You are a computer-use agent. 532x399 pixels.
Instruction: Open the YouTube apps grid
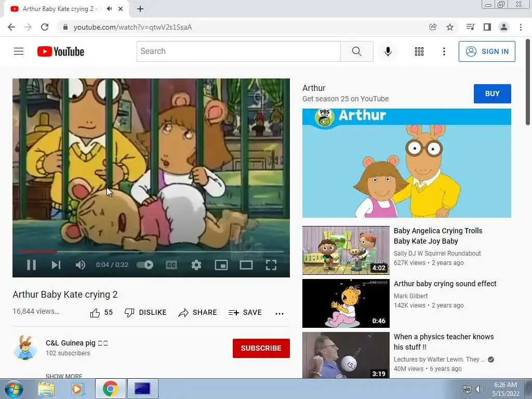419,51
